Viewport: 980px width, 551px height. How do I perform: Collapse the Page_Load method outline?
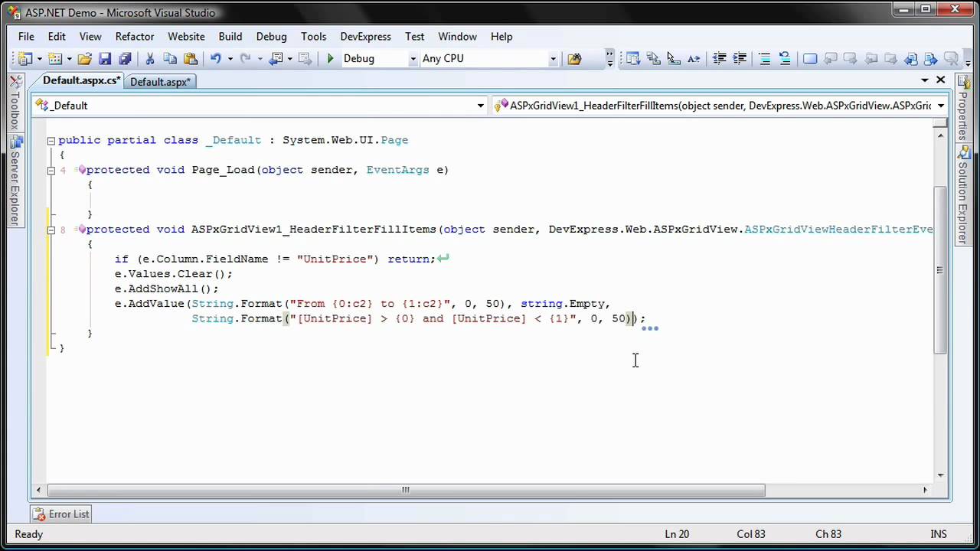coord(51,171)
